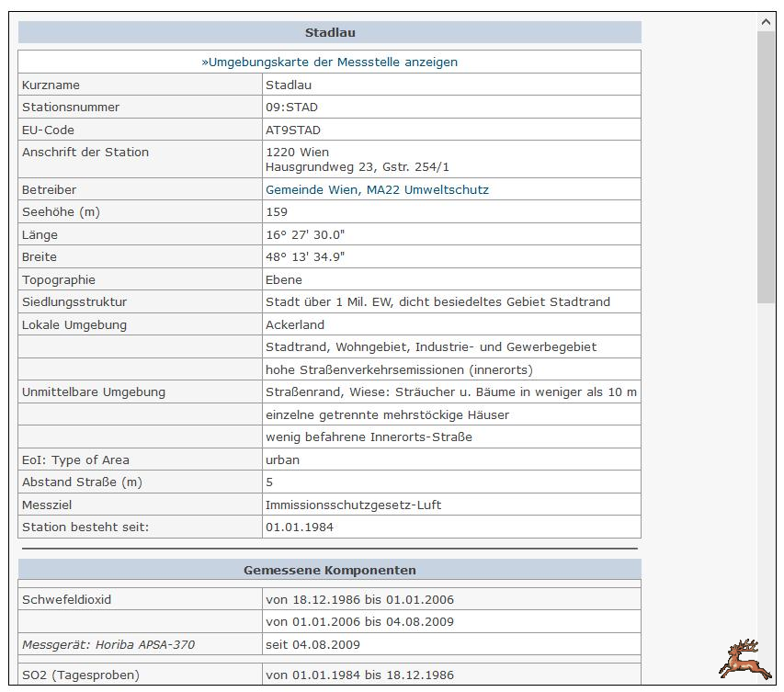Click von 01.01.2006 bis 04.08.2009 text
The width and height of the screenshot is (784, 692).
click(x=359, y=621)
